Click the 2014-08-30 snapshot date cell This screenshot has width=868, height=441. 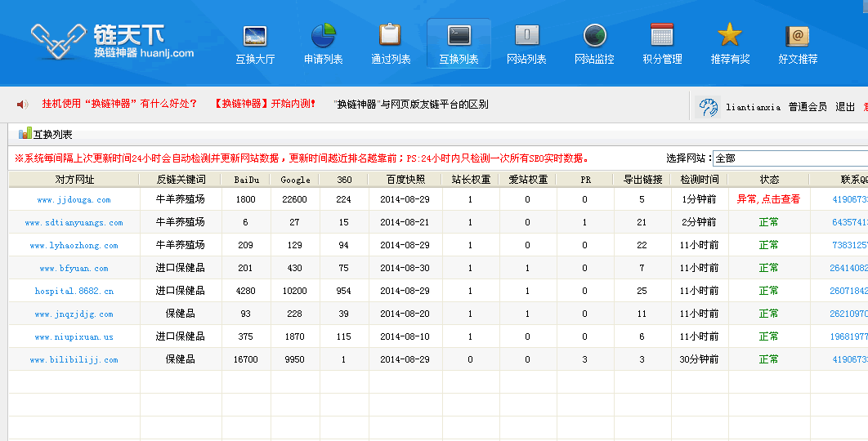405,268
